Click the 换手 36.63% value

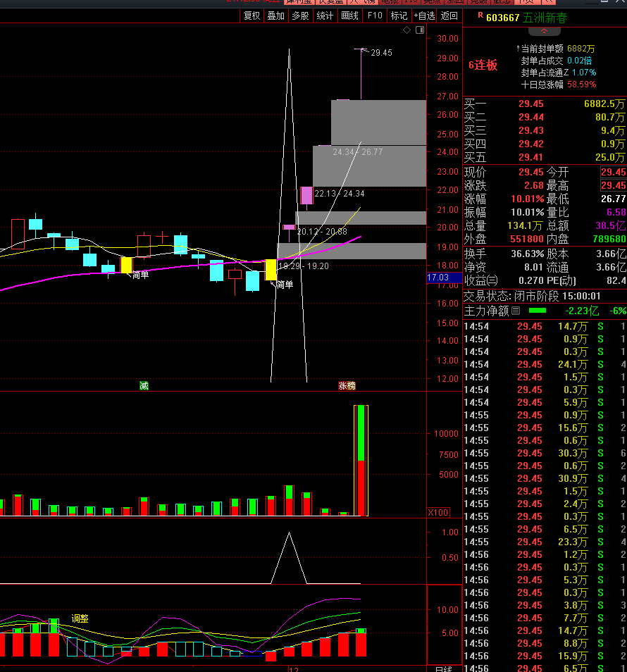(x=527, y=254)
